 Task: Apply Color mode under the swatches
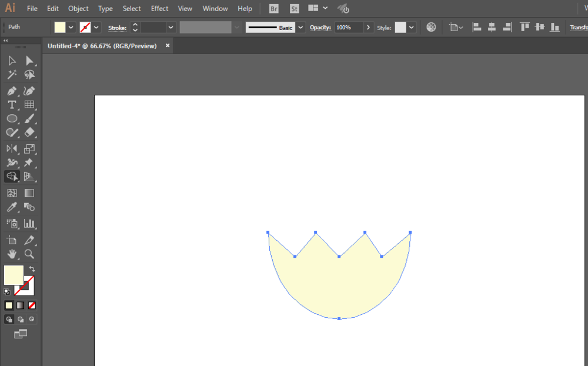point(9,305)
